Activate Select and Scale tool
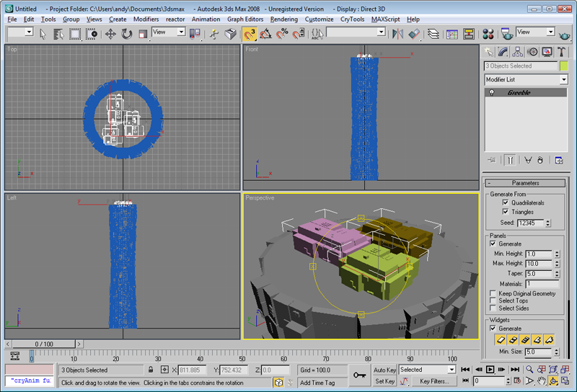577x392 pixels. click(x=143, y=34)
